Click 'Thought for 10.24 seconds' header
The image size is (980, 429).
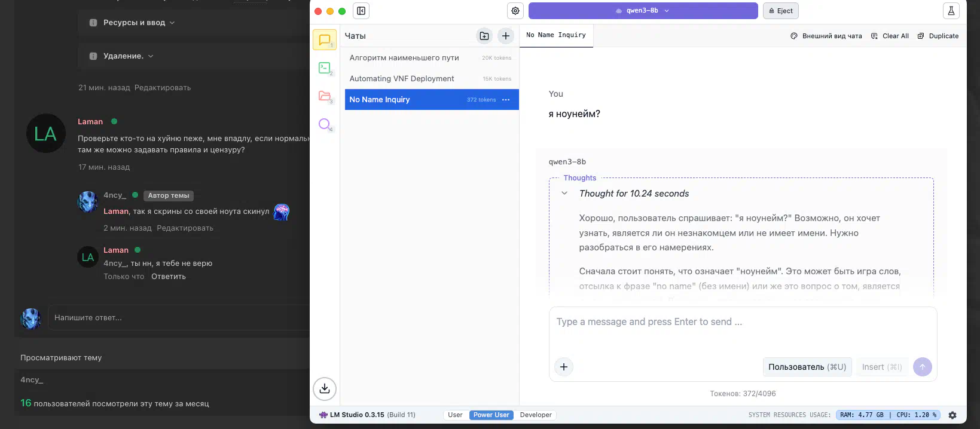(634, 194)
